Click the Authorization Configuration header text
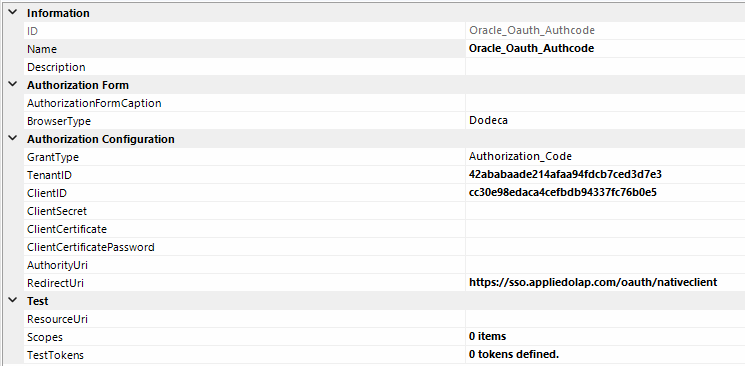Screen dimensions: 745x366 pos(101,139)
